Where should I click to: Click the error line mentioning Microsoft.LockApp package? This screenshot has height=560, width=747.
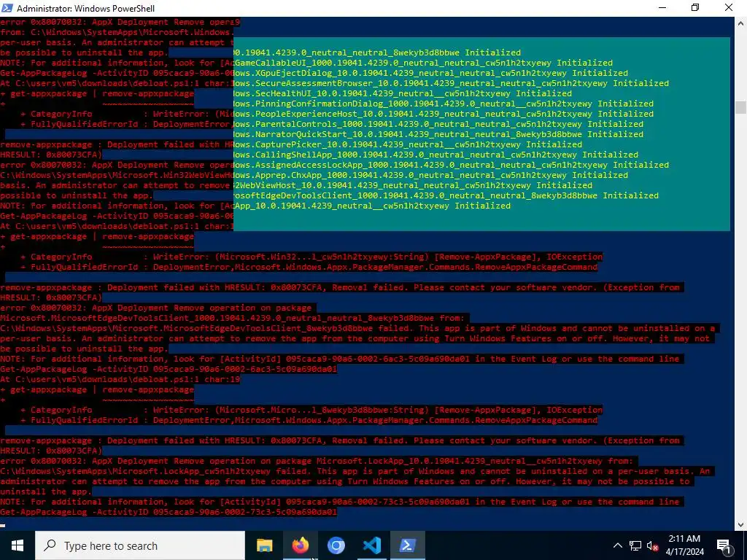click(x=317, y=461)
